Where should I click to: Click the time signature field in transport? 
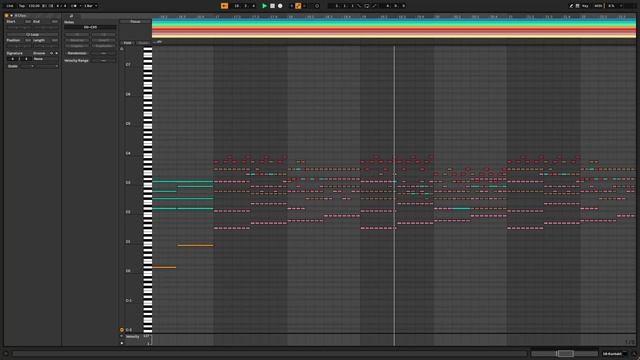point(61,6)
